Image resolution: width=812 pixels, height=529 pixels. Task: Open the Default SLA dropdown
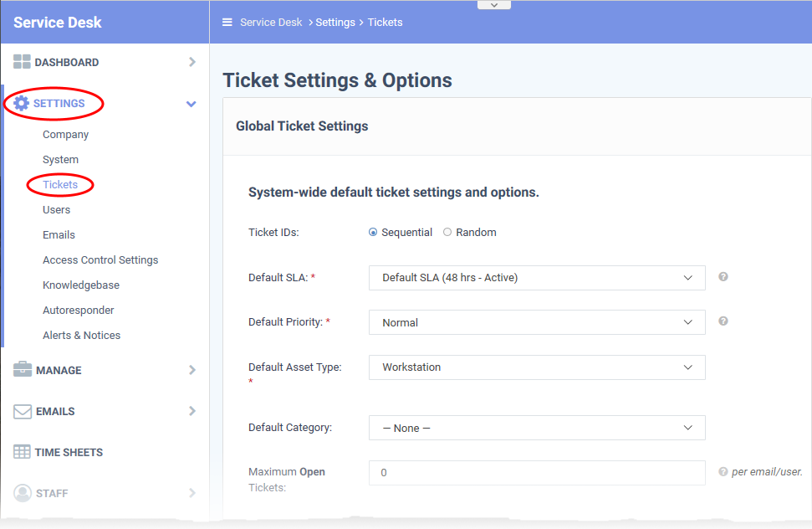tap(537, 278)
